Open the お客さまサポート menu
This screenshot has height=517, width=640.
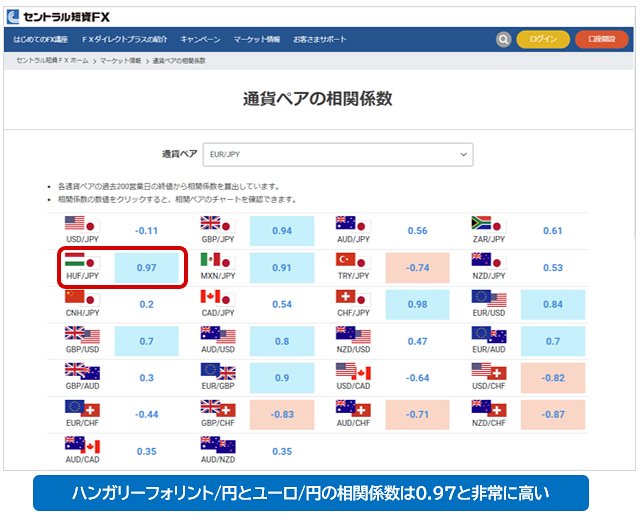click(x=320, y=39)
